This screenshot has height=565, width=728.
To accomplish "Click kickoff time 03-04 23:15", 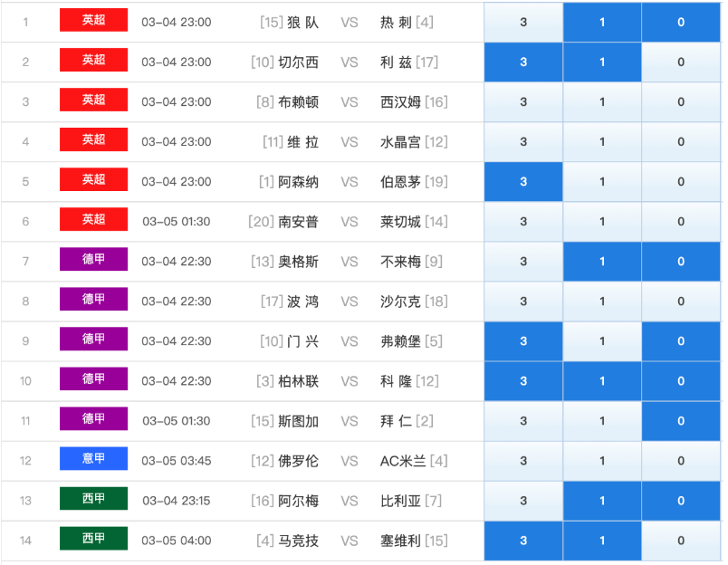I will [x=177, y=501].
